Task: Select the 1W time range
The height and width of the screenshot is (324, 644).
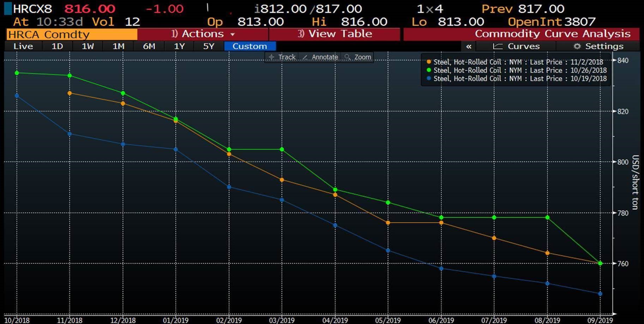Action: [88, 46]
